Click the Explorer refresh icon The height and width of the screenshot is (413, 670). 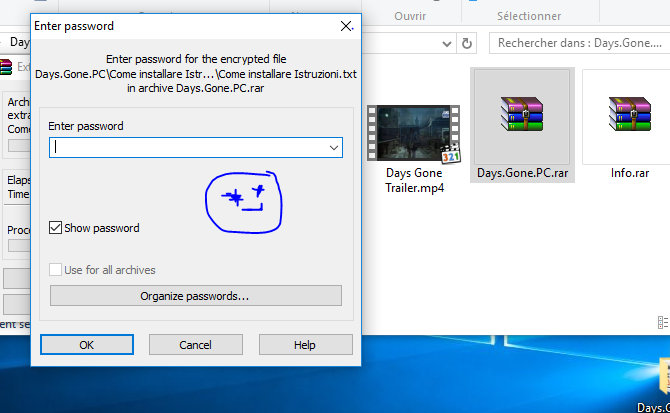point(467,43)
